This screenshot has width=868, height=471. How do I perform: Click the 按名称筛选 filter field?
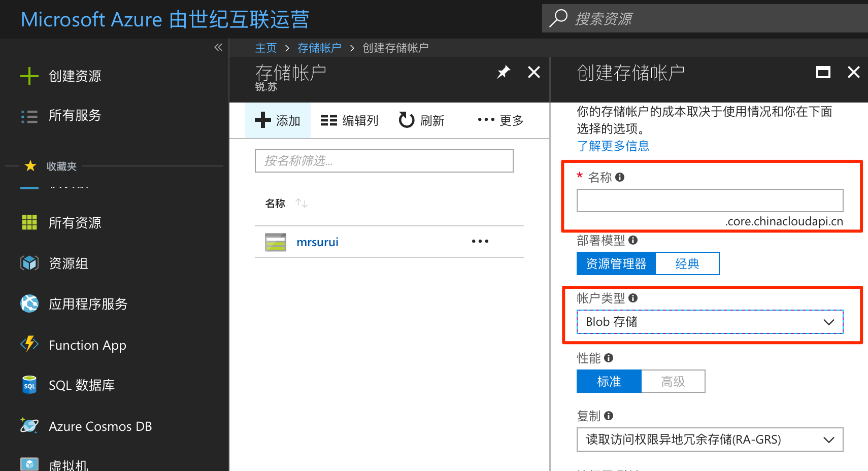click(x=384, y=161)
